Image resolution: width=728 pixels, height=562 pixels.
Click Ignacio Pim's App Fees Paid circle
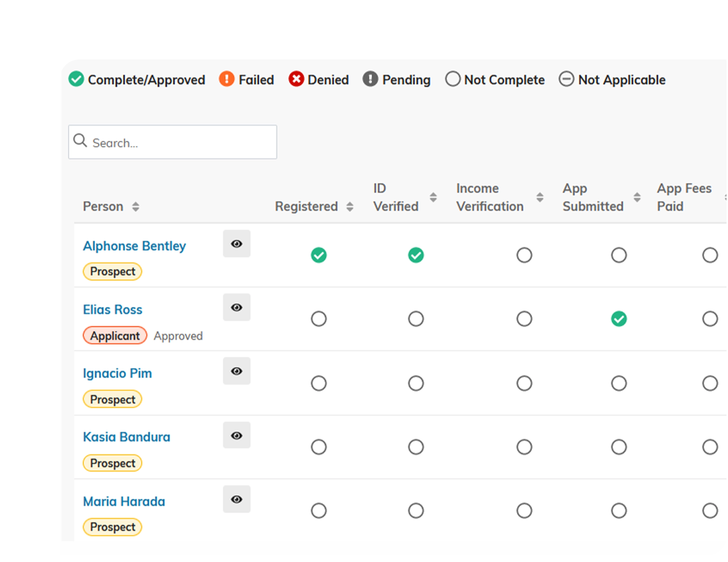click(710, 383)
